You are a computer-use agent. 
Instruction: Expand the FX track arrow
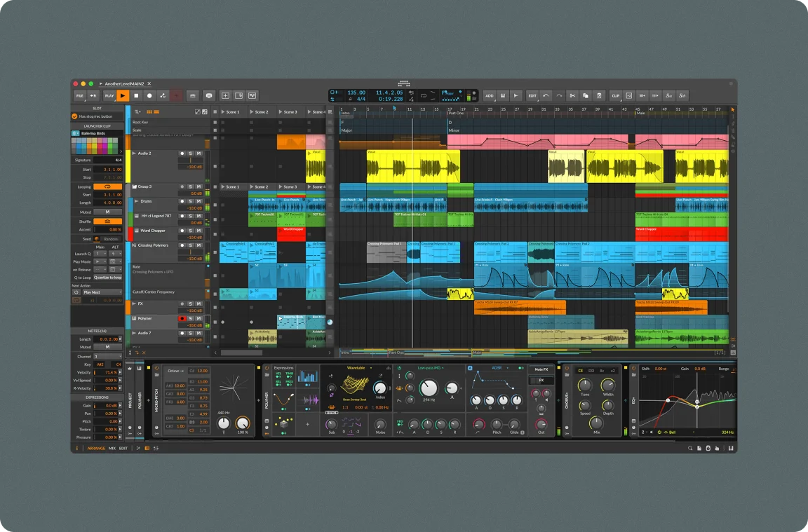coord(134,304)
